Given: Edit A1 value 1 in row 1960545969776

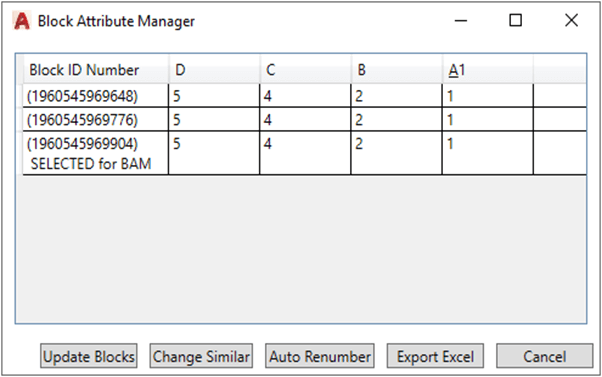Looking at the screenshot, I should (488, 120).
